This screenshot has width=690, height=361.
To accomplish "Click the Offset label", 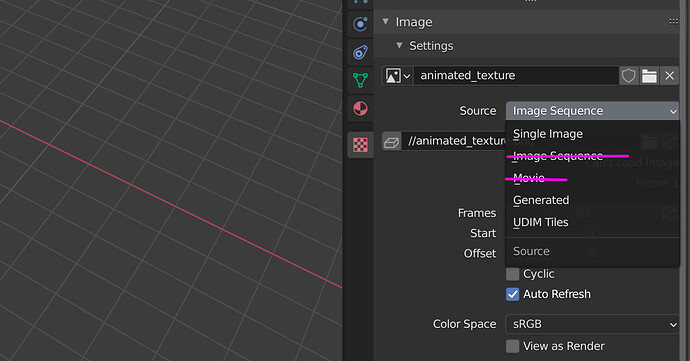I will point(480,254).
